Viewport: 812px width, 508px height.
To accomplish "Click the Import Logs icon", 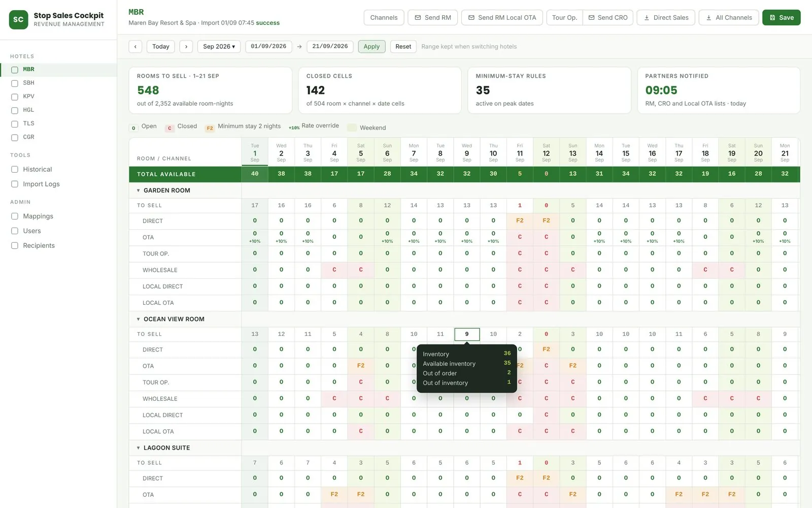I will [x=15, y=184].
